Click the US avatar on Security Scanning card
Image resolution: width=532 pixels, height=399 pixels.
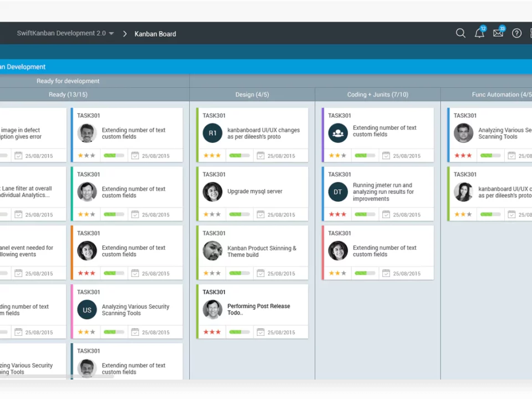pos(87,310)
